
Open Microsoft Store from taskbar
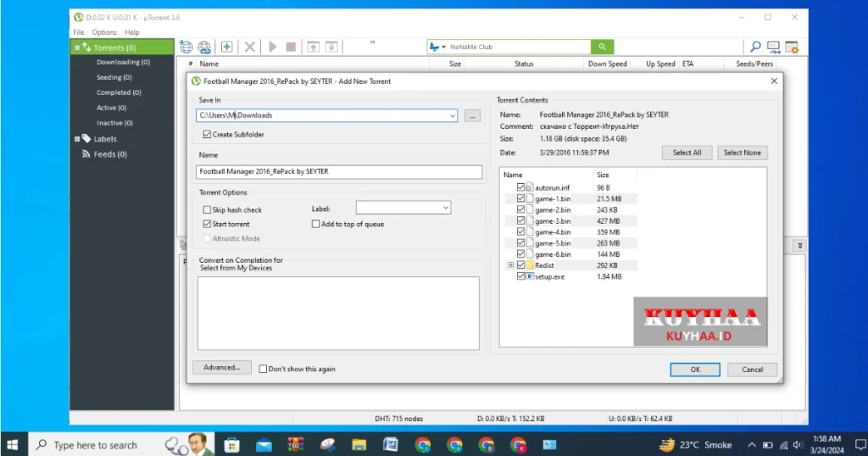pyautogui.click(x=232, y=444)
